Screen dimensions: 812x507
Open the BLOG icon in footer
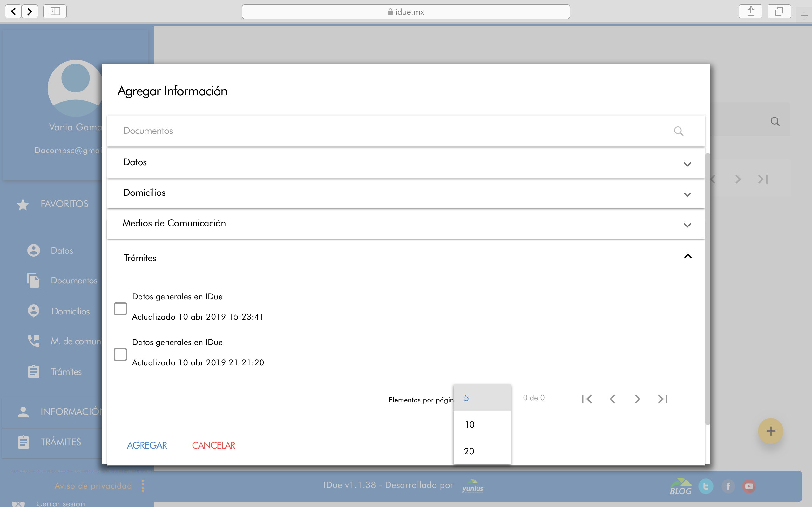680,487
